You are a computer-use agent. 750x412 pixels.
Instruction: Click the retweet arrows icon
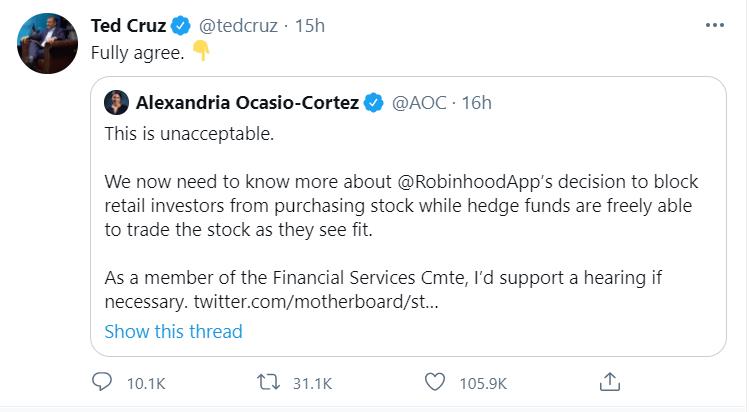(268, 382)
